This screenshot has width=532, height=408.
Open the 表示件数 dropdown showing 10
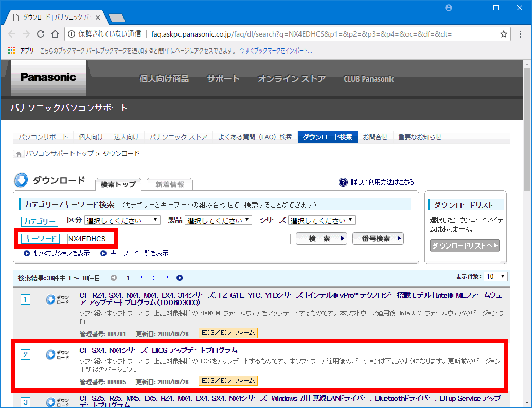pos(495,276)
